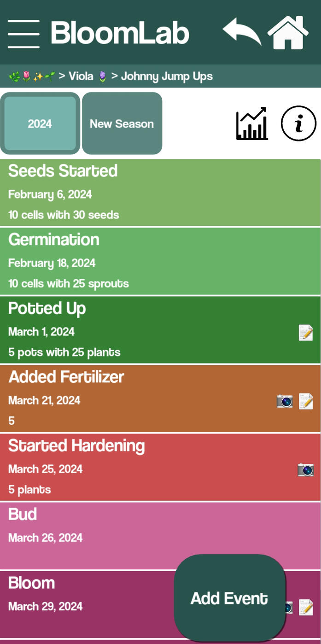Show plant info details
The width and height of the screenshot is (321, 644).
(x=298, y=123)
